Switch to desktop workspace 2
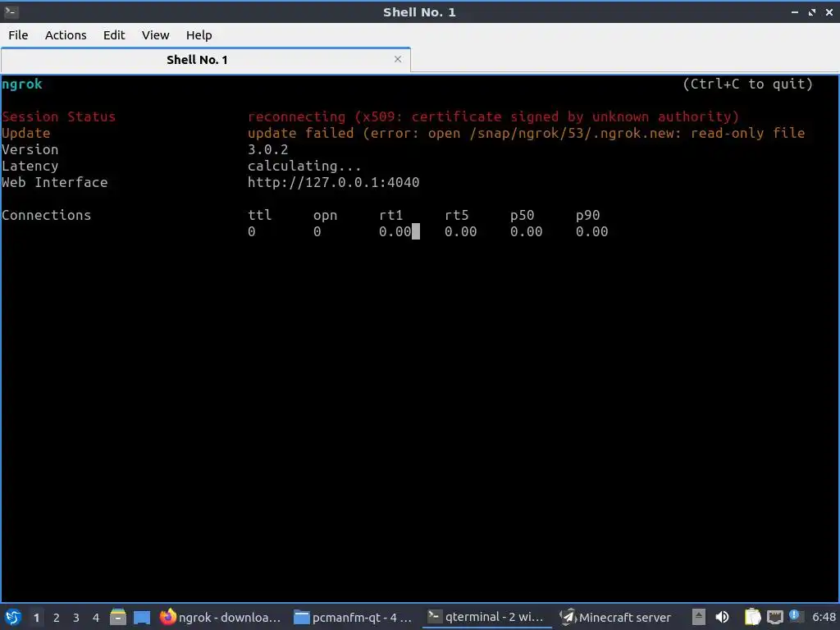 point(57,618)
